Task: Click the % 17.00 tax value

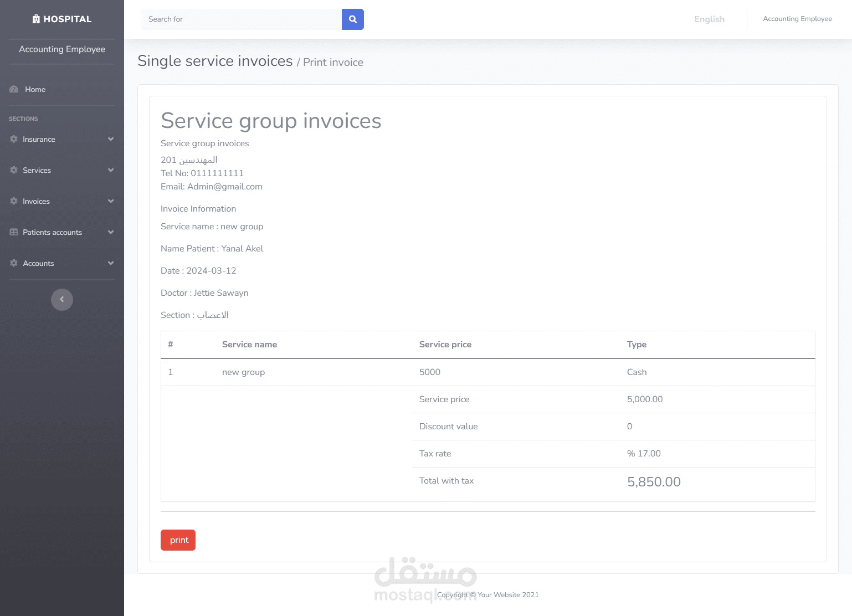Action: coord(644,454)
